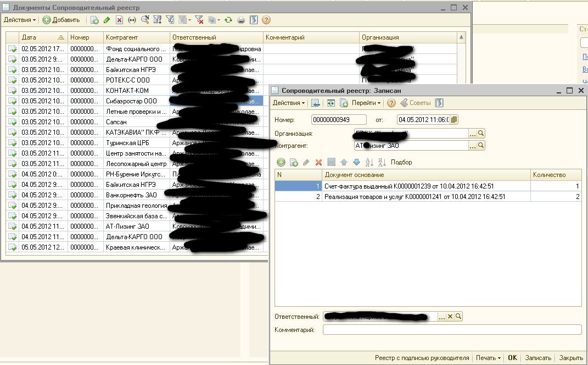Click into the Номер field 0000000949
This screenshot has height=365, width=588.
339,120
